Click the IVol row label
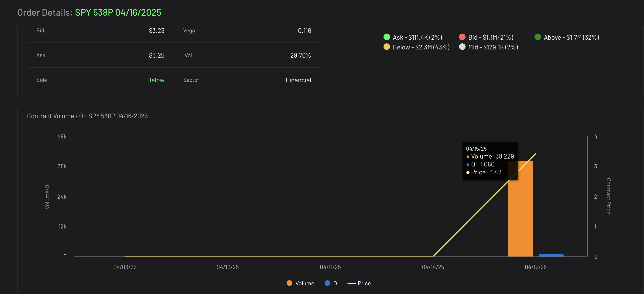Screen dimensions: 644x294 [187, 55]
